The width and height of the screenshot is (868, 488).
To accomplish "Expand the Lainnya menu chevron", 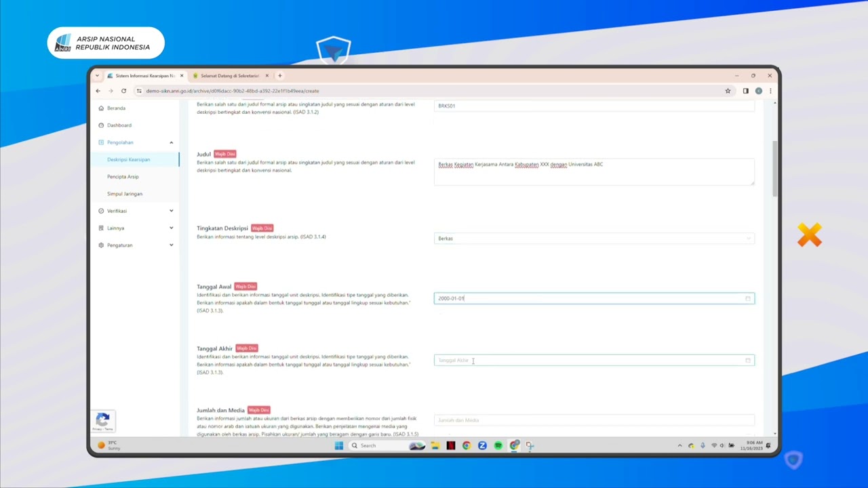I will (x=171, y=228).
